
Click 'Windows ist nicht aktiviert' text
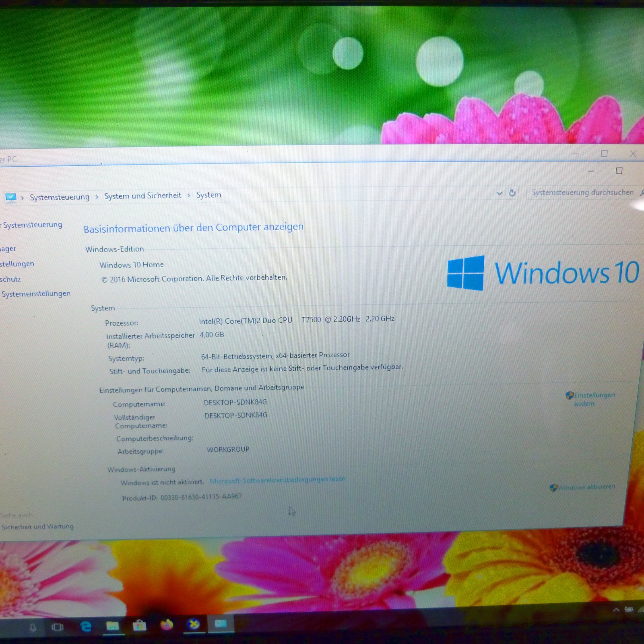pyautogui.click(x=162, y=482)
